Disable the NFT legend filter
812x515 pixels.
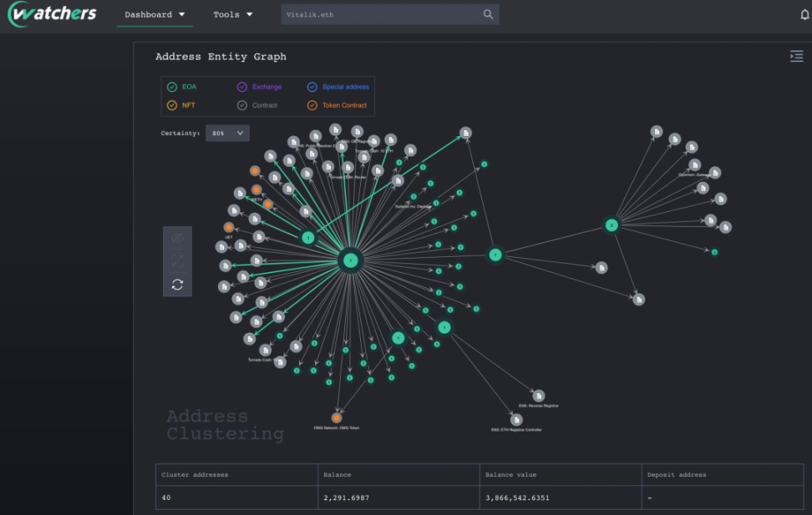[181, 105]
